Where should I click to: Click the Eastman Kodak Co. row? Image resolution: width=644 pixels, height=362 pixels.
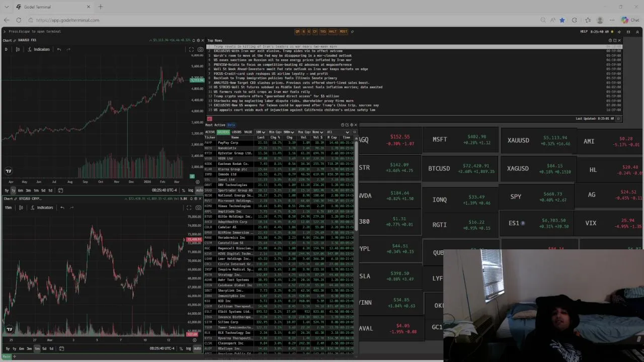pos(279,164)
